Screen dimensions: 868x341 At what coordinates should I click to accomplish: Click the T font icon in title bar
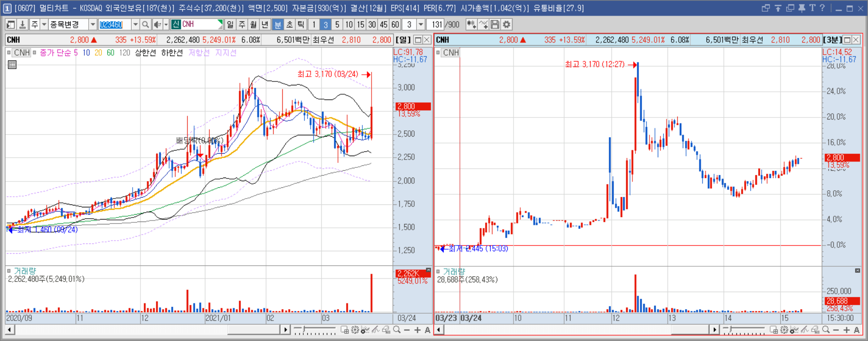click(812, 8)
